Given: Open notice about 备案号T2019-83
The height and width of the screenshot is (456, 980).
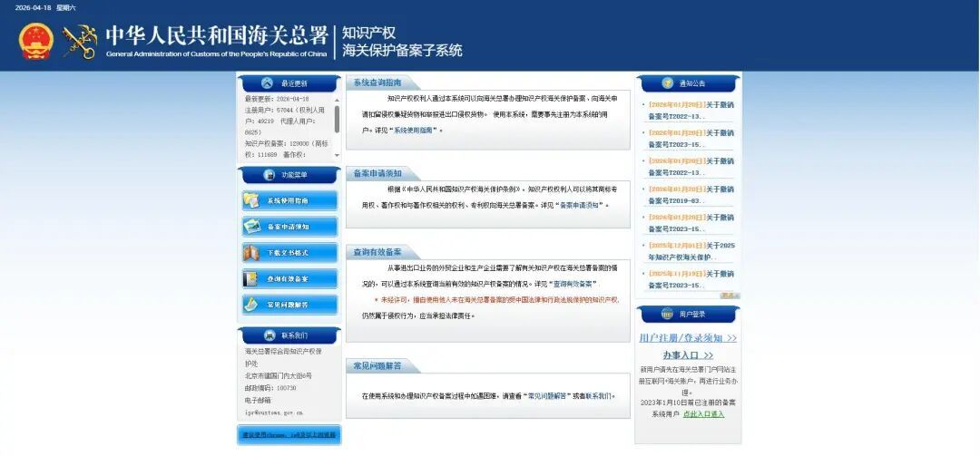Looking at the screenshot, I should [691, 195].
